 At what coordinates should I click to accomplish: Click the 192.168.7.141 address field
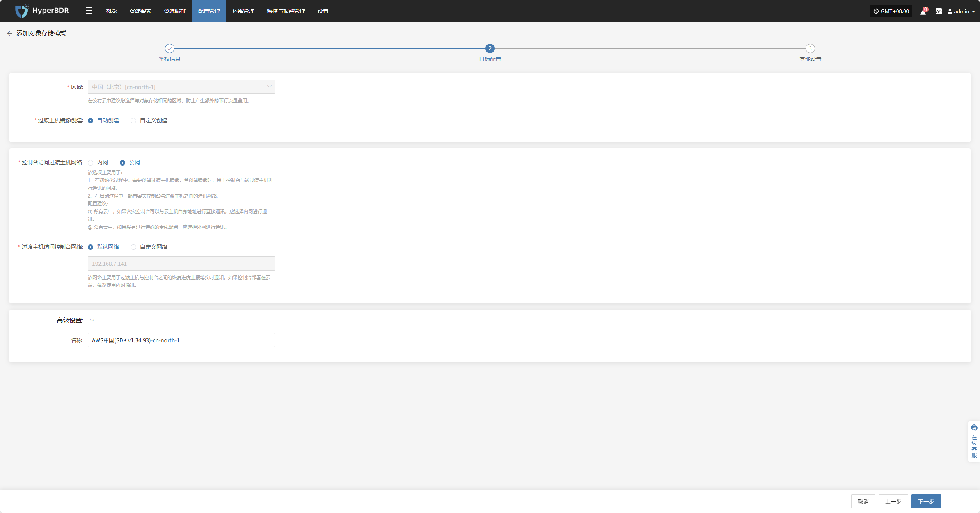tap(181, 264)
